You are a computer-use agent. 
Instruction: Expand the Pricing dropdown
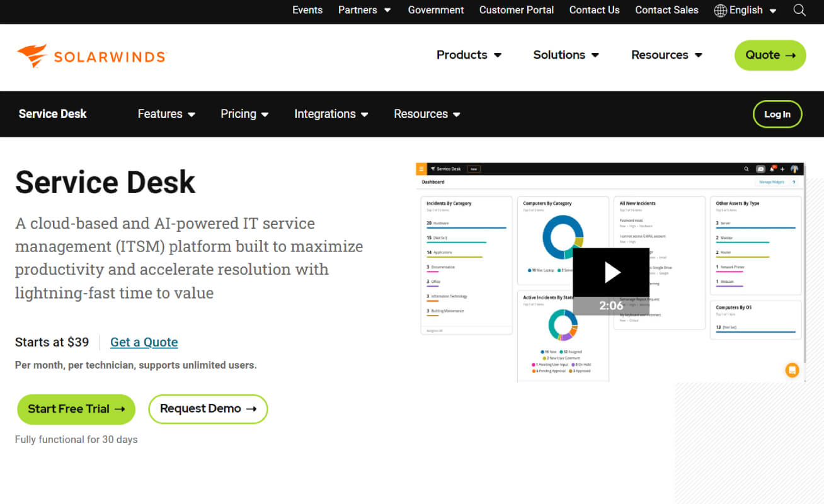tap(245, 114)
